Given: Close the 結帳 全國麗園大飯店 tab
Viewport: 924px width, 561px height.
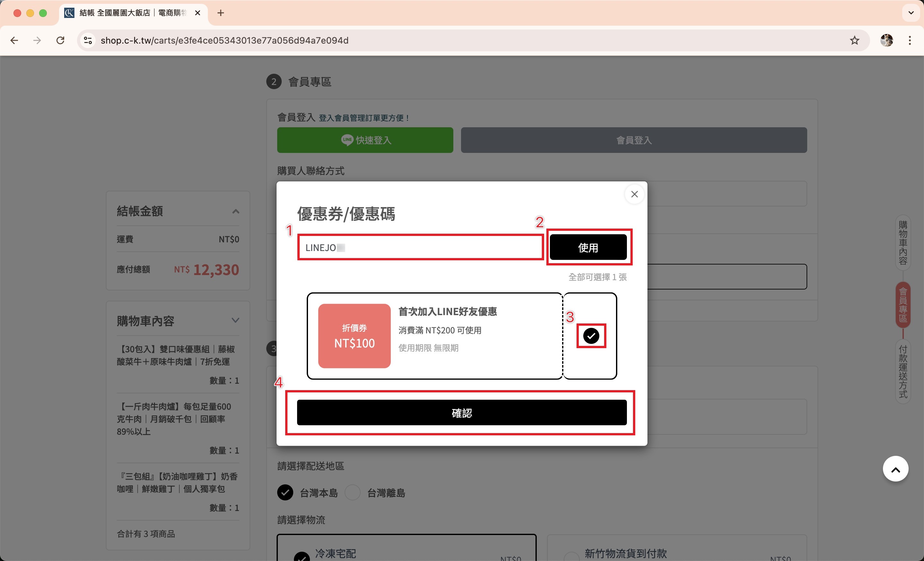Looking at the screenshot, I should tap(198, 13).
